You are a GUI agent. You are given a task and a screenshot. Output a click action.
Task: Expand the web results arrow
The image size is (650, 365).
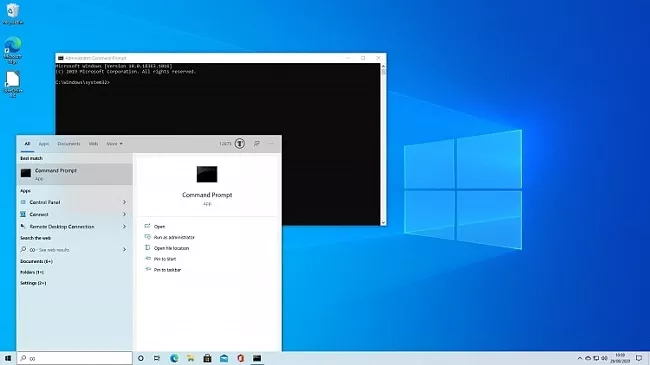(124, 250)
